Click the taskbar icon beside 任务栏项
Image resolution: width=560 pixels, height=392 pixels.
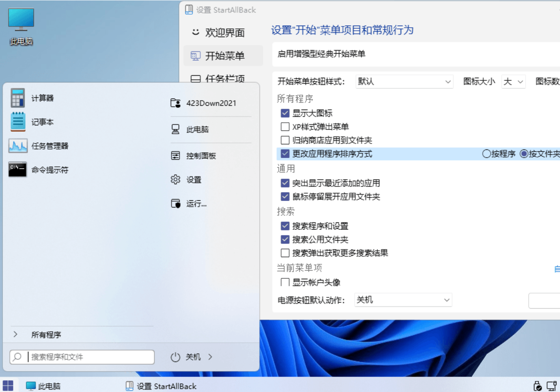196,79
